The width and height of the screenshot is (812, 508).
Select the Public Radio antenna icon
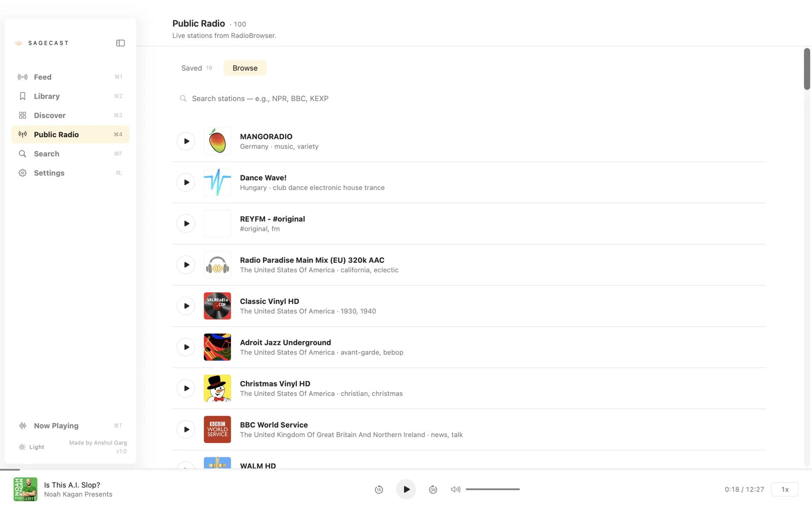tap(22, 134)
